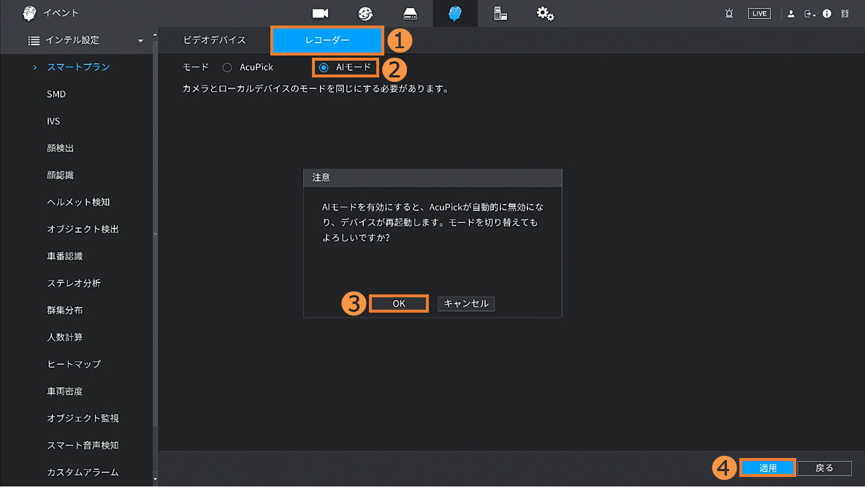The image size is (865, 504).
Task: Click the alarm siren icon
Action: [x=729, y=13]
